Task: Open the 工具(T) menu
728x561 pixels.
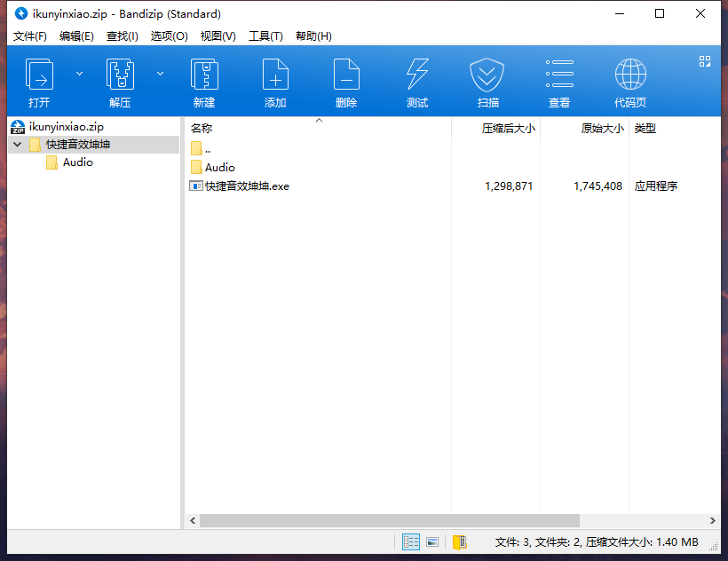Action: [265, 36]
